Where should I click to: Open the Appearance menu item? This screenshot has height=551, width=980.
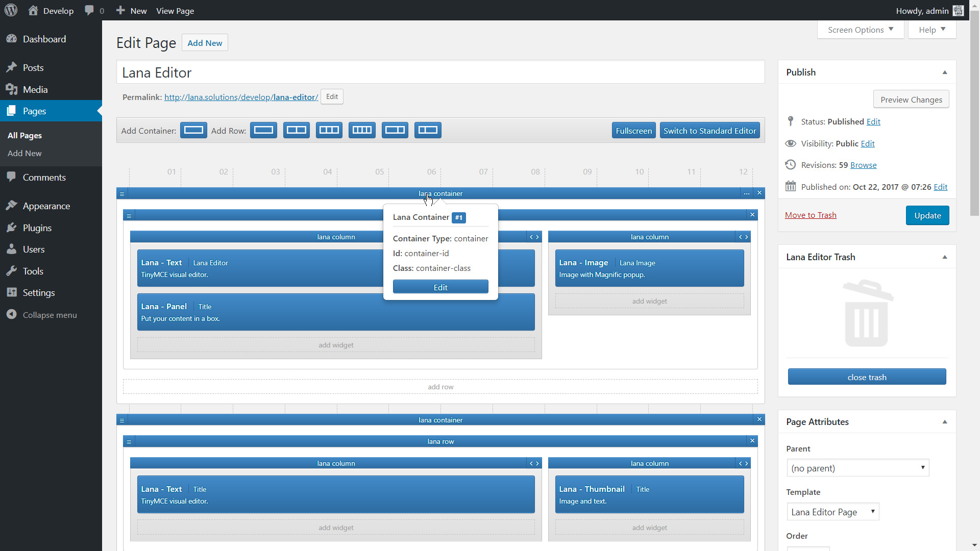tap(46, 206)
